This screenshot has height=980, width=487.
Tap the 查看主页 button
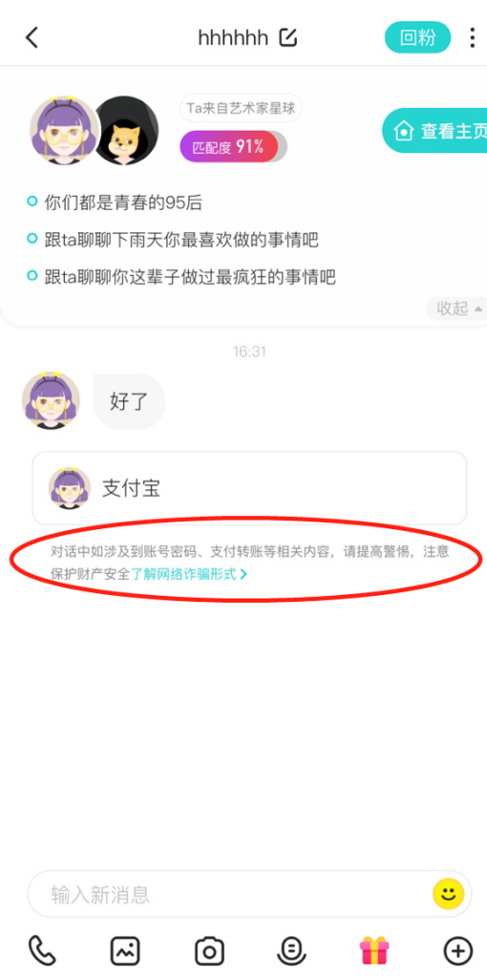pos(435,130)
